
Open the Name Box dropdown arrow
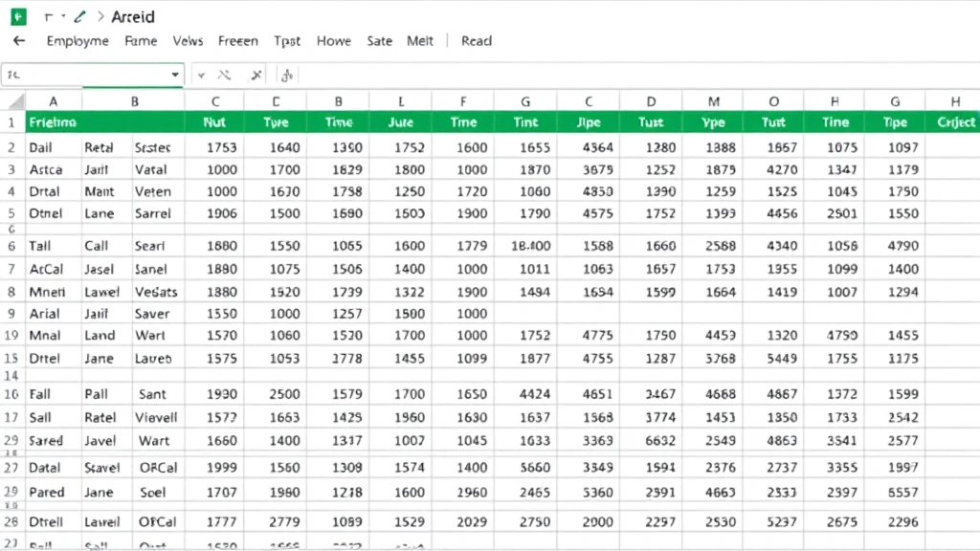(175, 74)
